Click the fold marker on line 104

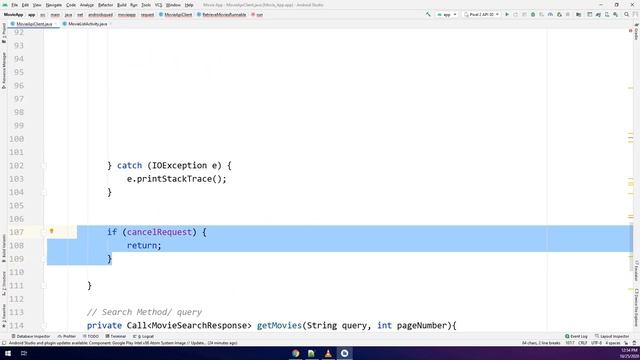tap(44, 192)
